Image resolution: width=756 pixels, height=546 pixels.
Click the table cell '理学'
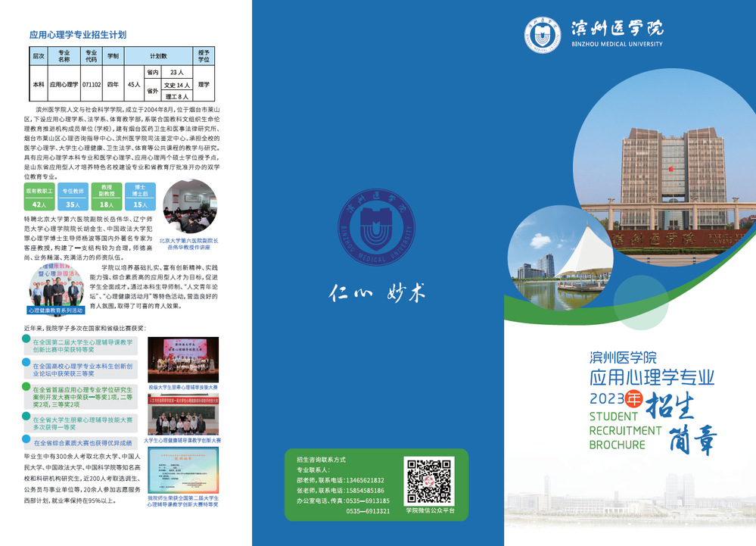point(204,84)
